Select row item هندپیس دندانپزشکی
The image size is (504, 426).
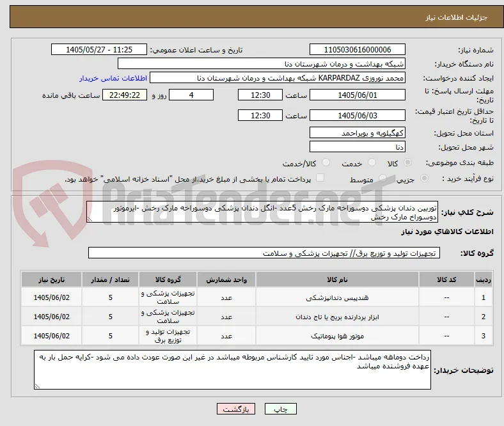[337, 297]
